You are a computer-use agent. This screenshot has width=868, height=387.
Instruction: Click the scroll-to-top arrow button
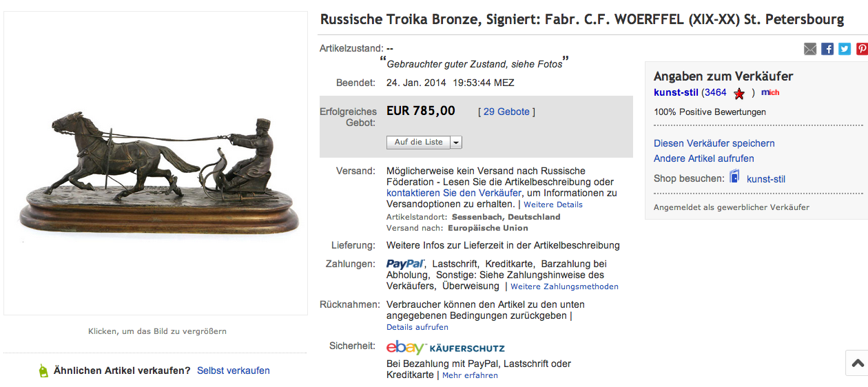(857, 363)
